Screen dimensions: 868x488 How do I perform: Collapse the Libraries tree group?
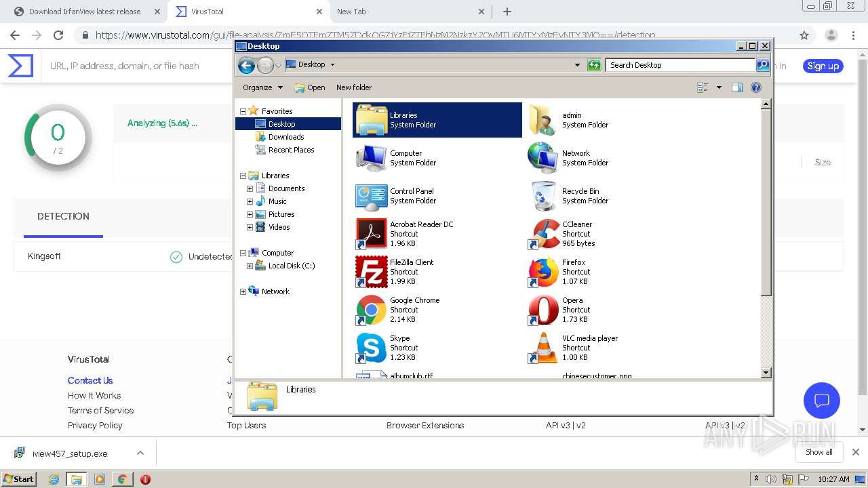click(243, 176)
